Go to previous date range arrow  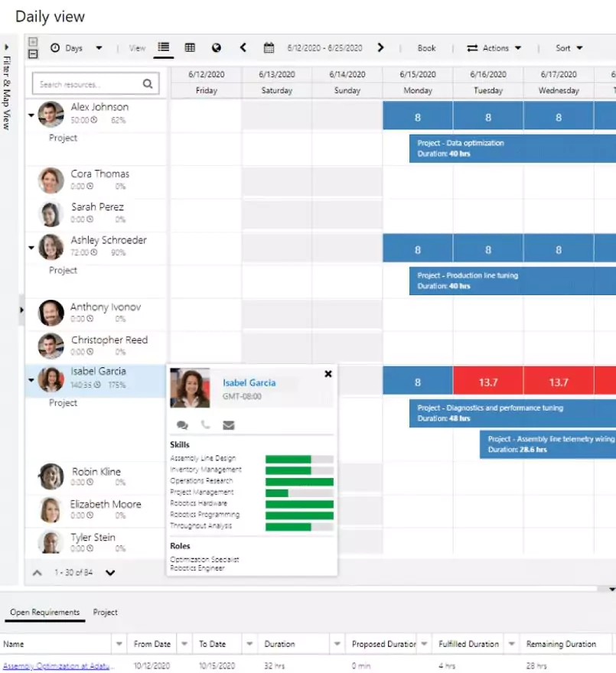click(x=243, y=47)
